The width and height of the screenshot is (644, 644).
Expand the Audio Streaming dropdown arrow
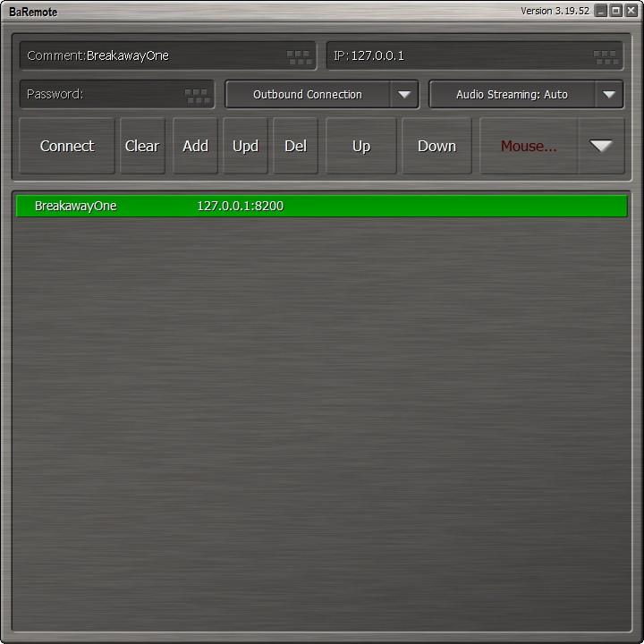[609, 95]
